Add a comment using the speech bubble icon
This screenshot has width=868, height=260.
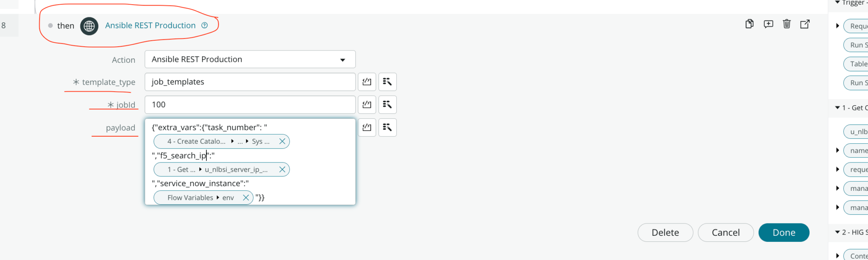(x=768, y=24)
